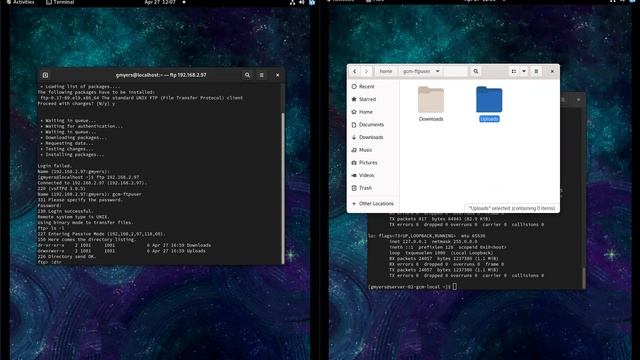
Task: Open the background server terminal menu icon
Action: [563, 100]
